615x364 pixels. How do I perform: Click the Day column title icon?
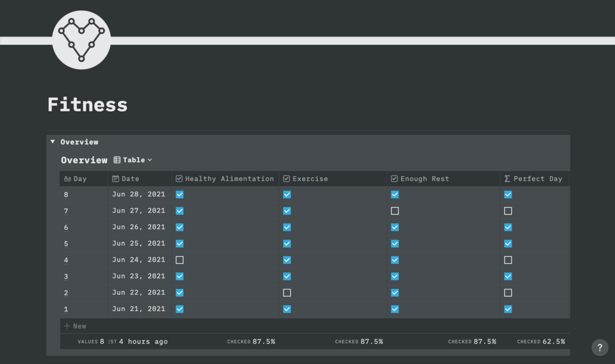tap(67, 179)
